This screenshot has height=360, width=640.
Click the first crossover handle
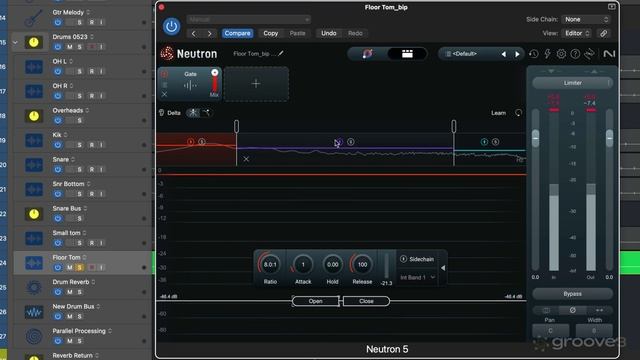click(236, 126)
